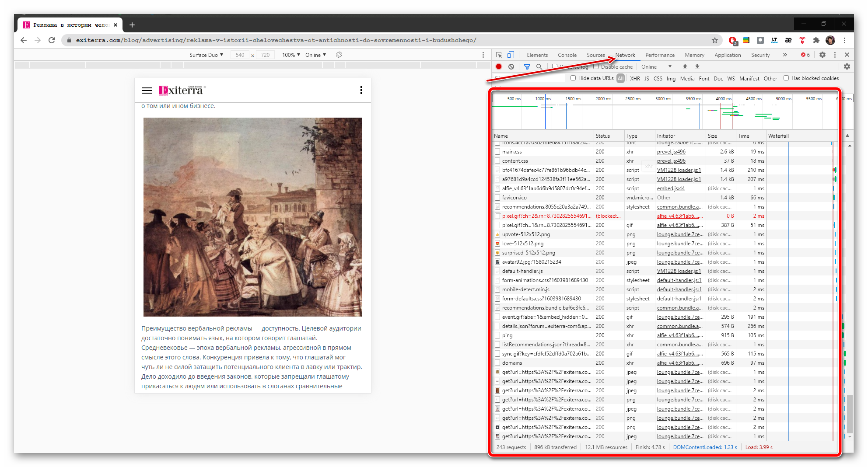Click the device width field showing 540
This screenshot has height=467, width=868.
pos(240,55)
